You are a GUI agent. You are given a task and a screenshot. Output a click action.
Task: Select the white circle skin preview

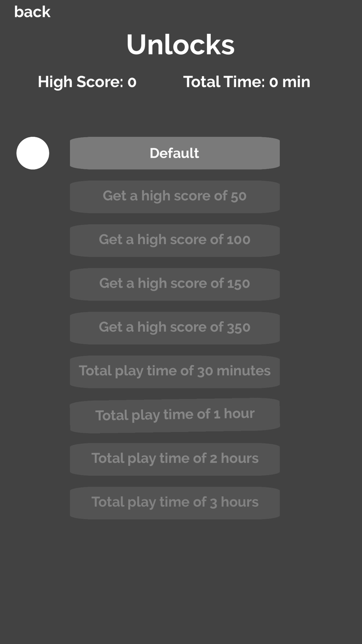[x=33, y=153]
